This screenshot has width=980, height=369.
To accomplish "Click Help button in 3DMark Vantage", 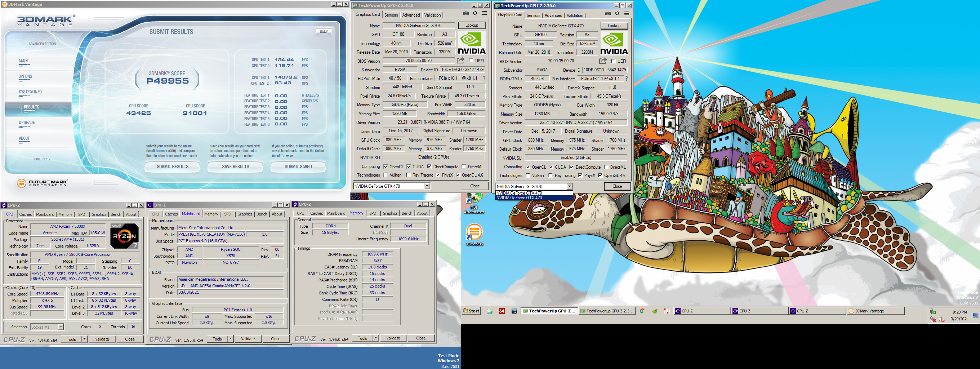I will (324, 32).
